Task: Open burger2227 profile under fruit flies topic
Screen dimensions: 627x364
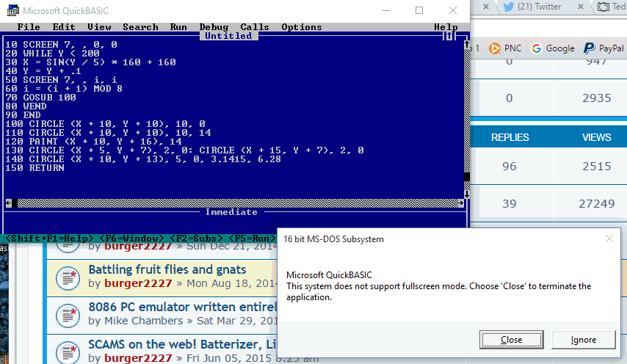Action: pyautogui.click(x=138, y=283)
